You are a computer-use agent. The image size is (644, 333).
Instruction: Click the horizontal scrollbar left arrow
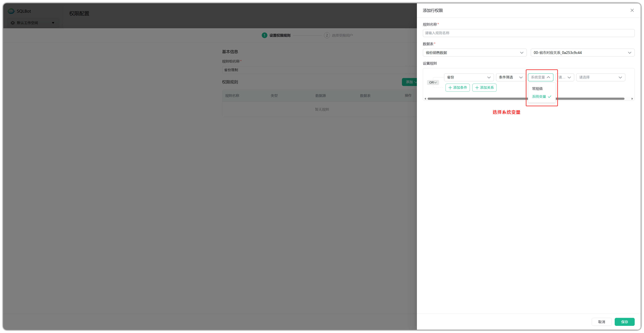point(425,99)
